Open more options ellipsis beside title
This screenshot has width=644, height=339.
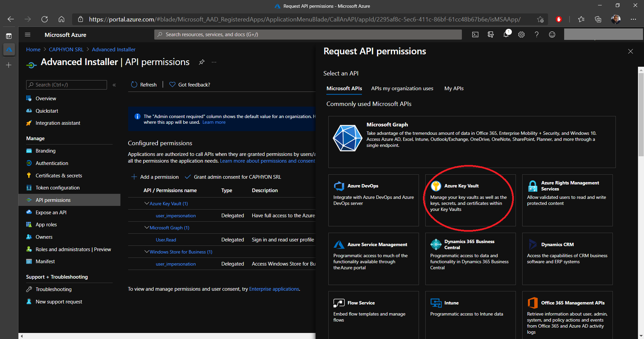click(214, 62)
